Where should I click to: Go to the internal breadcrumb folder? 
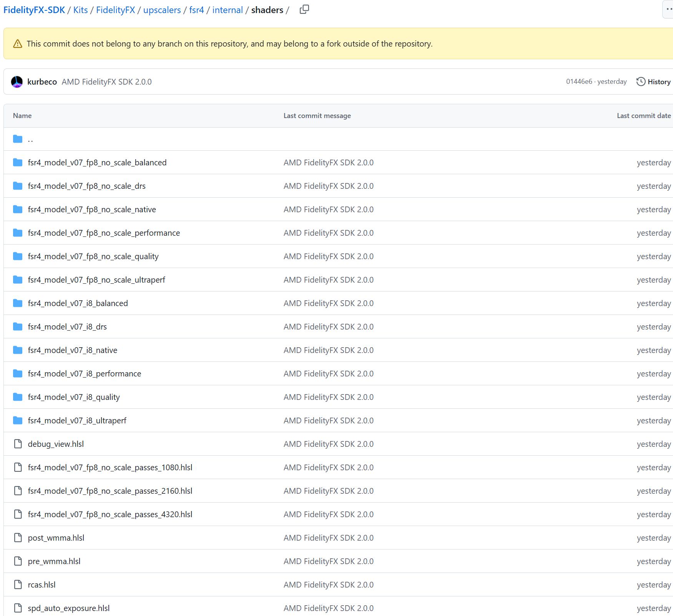coord(228,10)
